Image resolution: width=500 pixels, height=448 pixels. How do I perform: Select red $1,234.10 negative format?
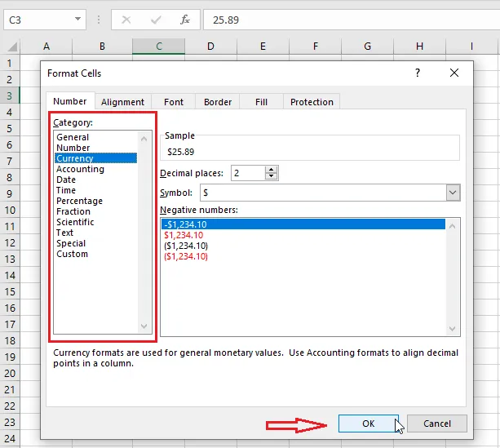[303, 235]
